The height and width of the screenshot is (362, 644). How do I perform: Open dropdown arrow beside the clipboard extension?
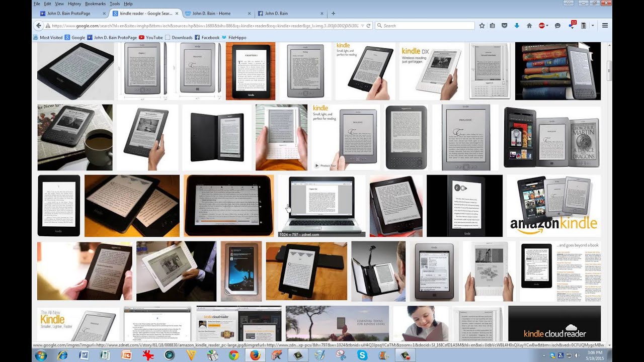[593, 25]
